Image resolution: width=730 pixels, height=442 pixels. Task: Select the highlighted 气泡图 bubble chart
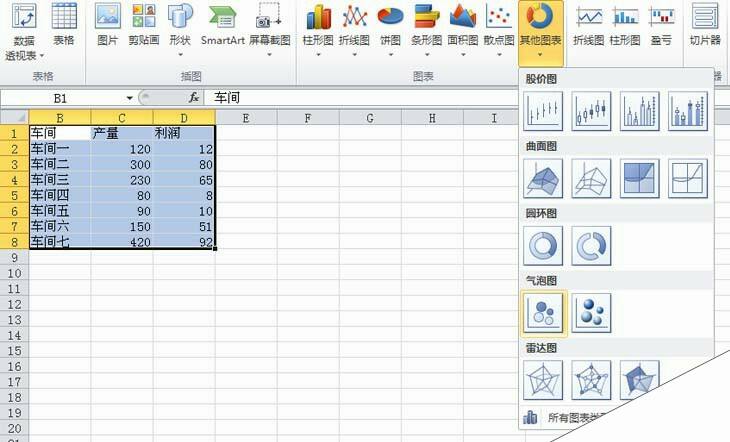(x=543, y=313)
